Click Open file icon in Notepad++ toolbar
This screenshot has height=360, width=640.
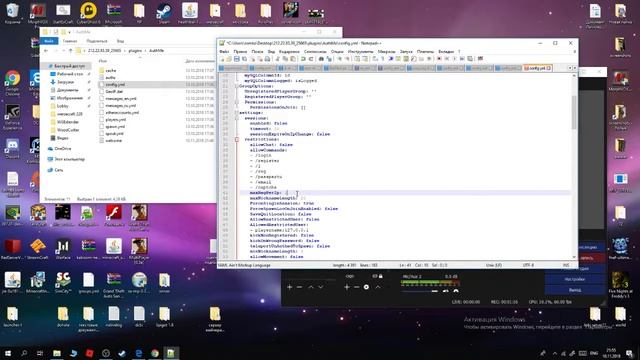pyautogui.click(x=229, y=59)
